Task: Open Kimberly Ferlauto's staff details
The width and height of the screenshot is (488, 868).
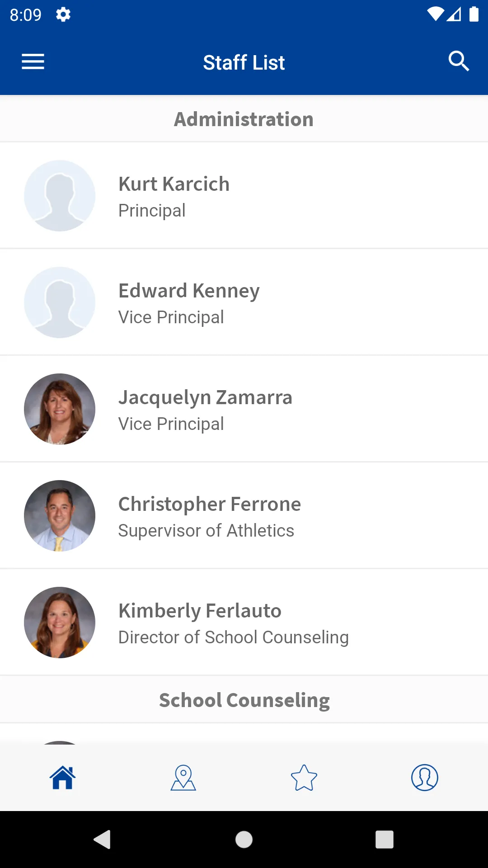Action: click(244, 622)
